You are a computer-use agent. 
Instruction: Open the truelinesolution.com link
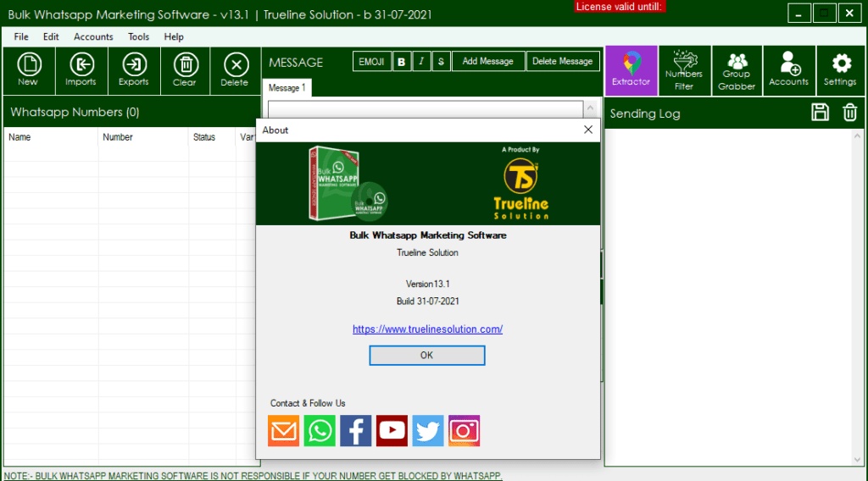point(427,329)
